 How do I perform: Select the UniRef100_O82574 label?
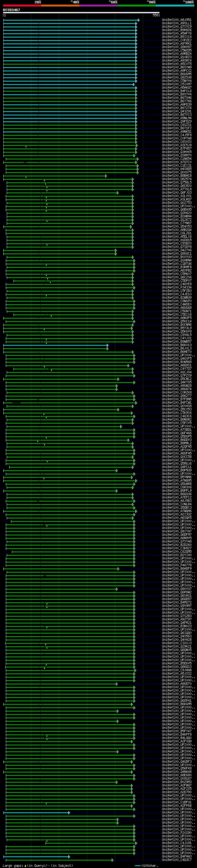[x=177, y=179]
